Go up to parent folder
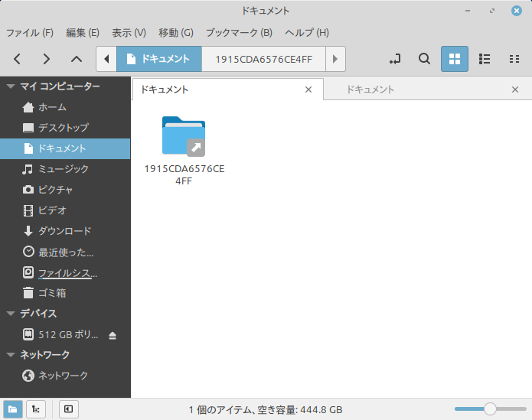Image resolution: width=532 pixels, height=420 pixels. click(76, 59)
